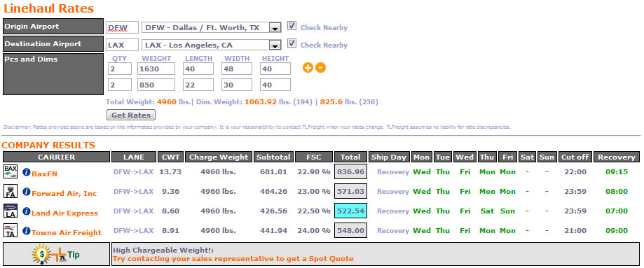Click the BAX carrier logo icon
644x268 pixels.
11,171
